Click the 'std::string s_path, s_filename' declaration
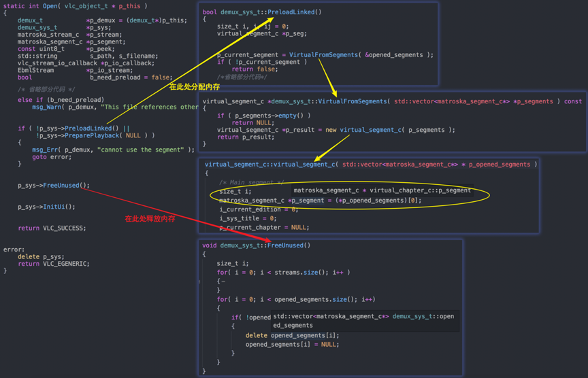588x378 pixels. click(88, 56)
